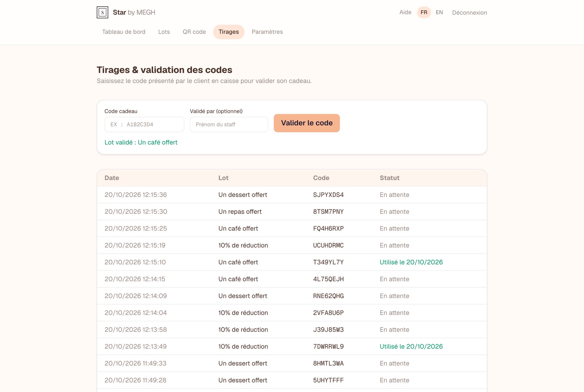Select code 4L75QEJH
The image size is (584, 392).
[328, 279]
